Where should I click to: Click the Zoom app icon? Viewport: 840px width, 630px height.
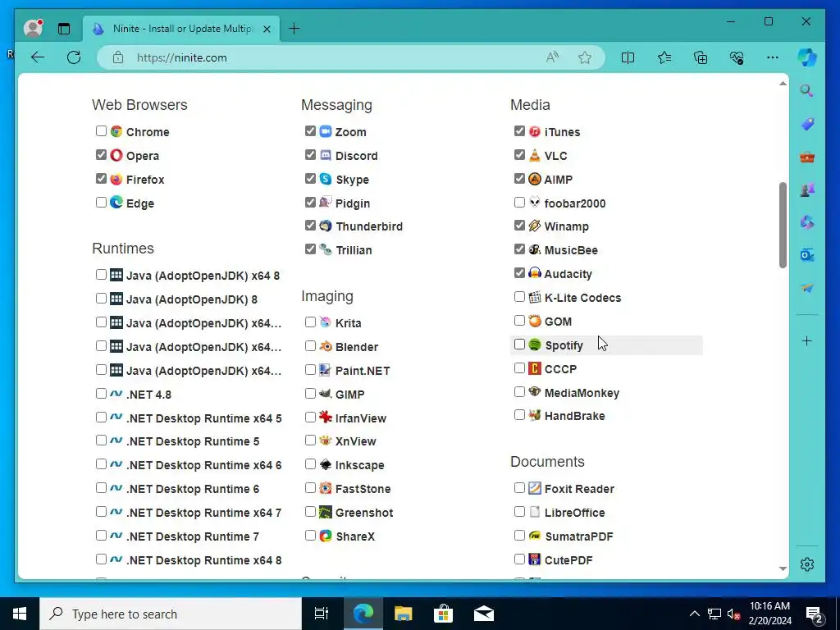click(325, 131)
